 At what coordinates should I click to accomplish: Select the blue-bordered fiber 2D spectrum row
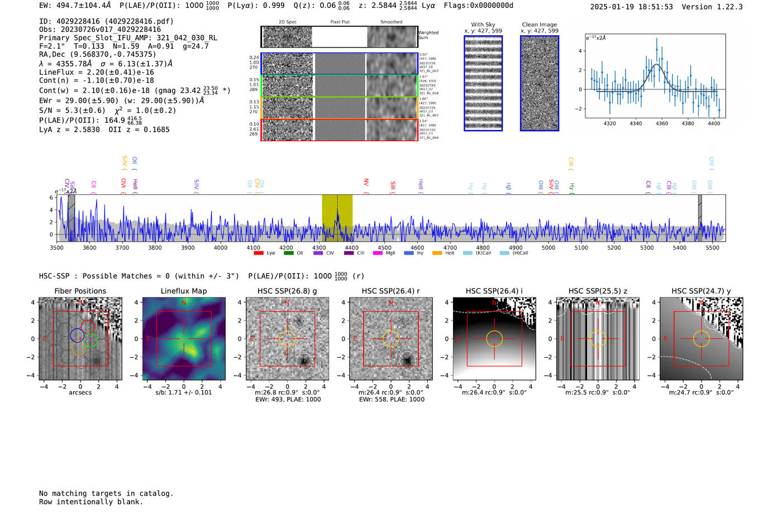[x=340, y=64]
